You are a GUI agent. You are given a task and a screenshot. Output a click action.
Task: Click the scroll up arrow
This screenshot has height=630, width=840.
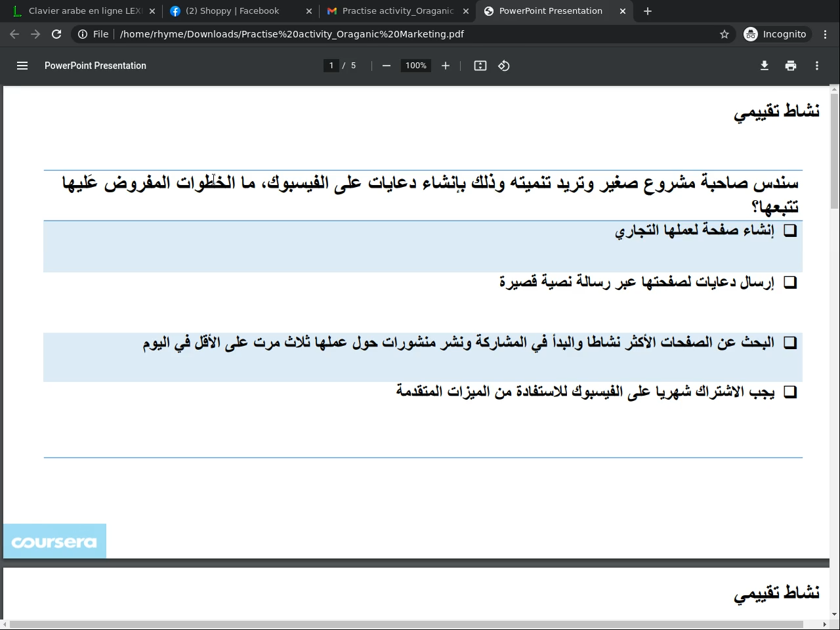coord(835,89)
